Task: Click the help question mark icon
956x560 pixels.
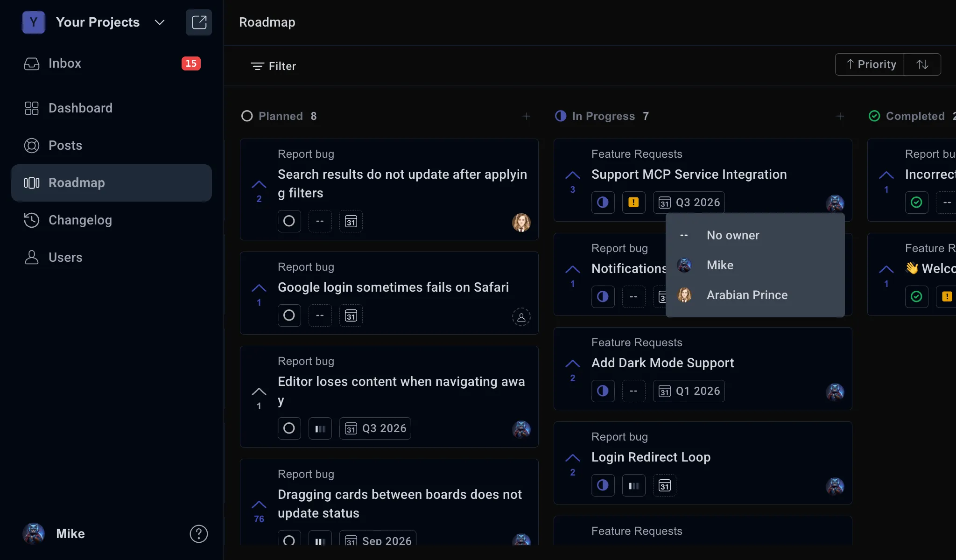Action: tap(199, 534)
